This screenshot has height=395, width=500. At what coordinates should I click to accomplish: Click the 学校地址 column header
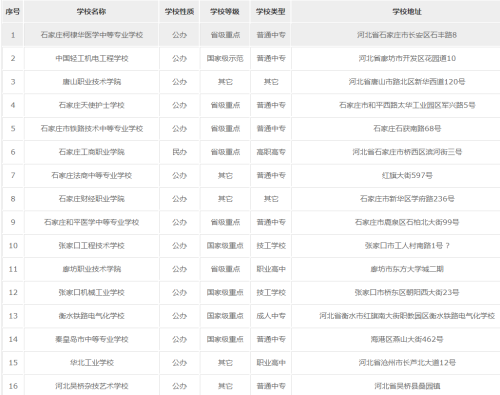pos(407,12)
